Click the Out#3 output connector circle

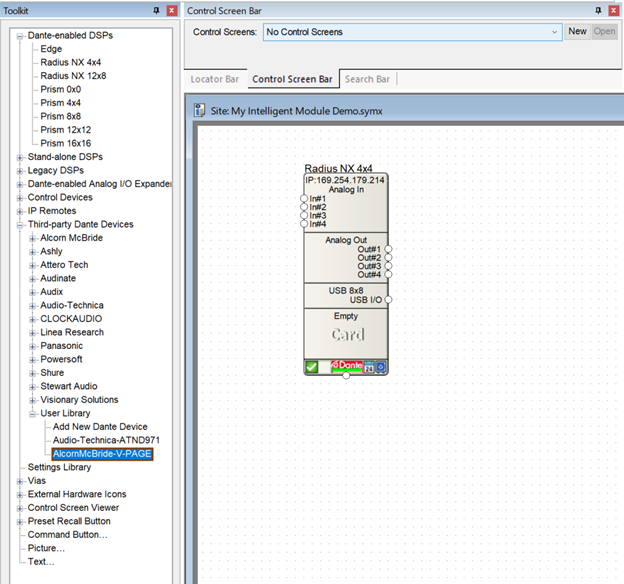pyautogui.click(x=388, y=266)
